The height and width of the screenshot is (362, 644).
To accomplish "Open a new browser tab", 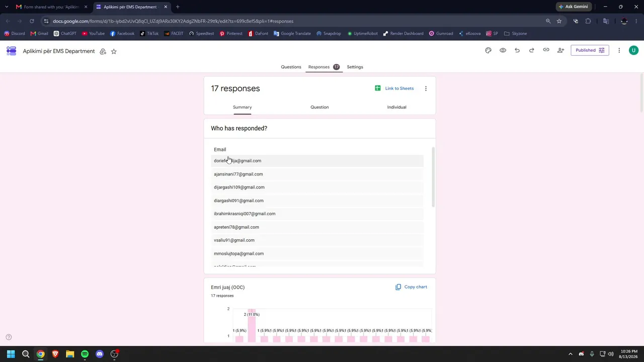I will coord(178,7).
